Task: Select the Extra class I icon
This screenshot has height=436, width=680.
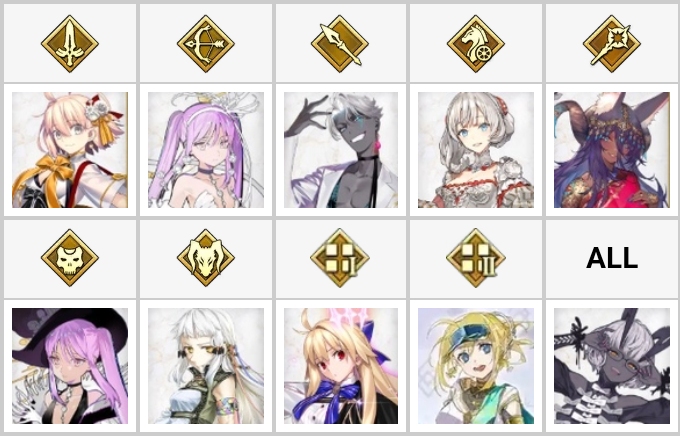Action: click(340, 258)
